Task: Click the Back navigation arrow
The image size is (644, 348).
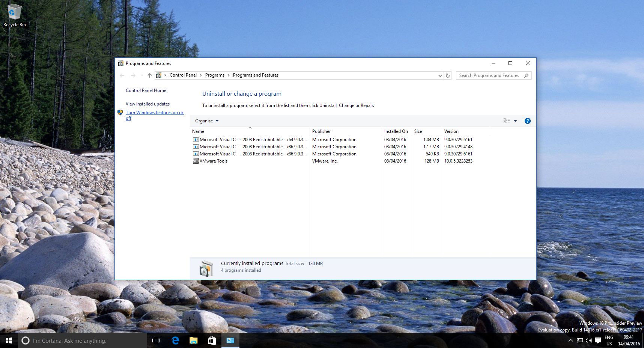Action: 122,75
